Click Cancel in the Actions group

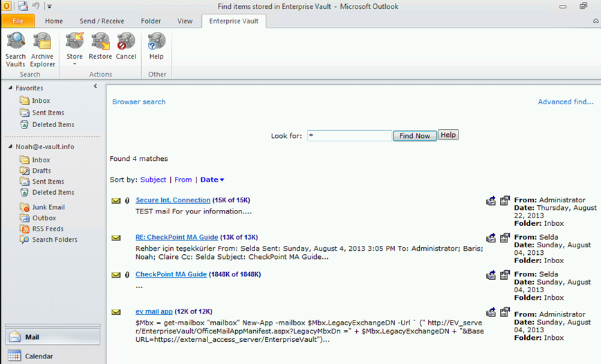(x=126, y=46)
